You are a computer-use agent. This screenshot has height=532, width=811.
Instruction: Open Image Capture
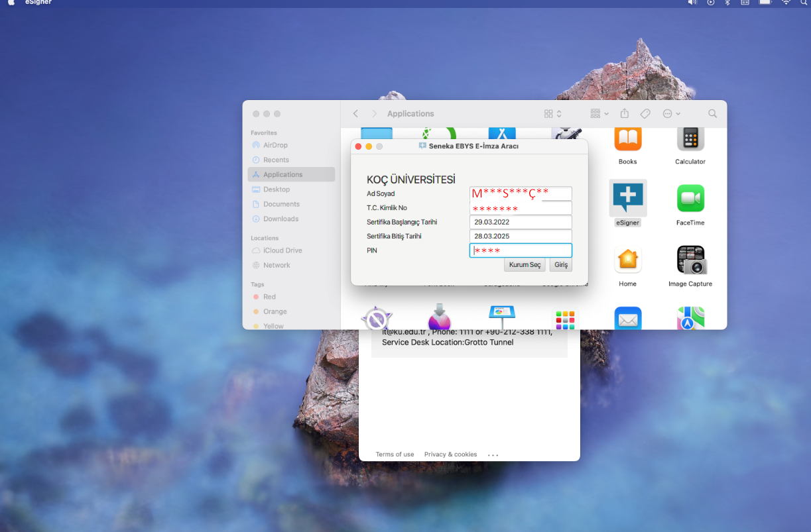690,258
